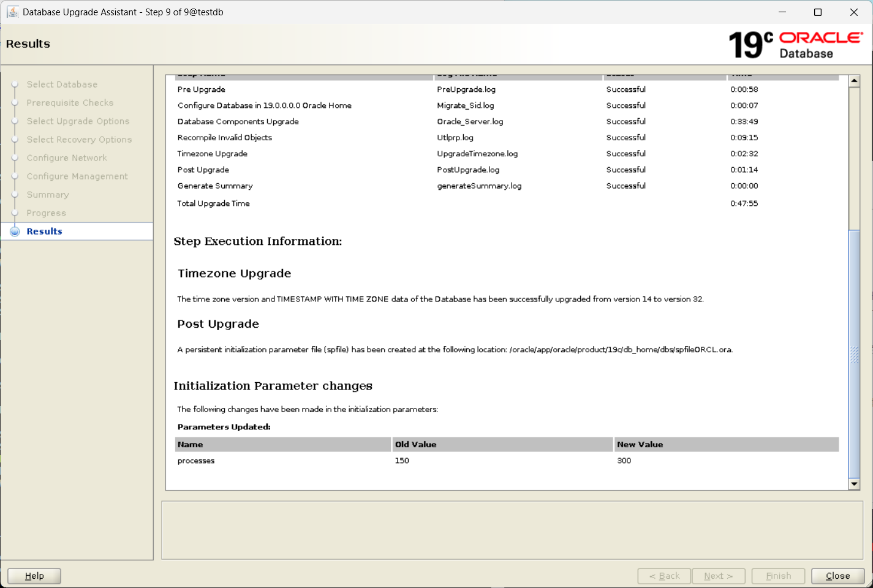The image size is (873, 588).
Task: Click the Oracle_Server.log file name
Action: click(x=470, y=121)
